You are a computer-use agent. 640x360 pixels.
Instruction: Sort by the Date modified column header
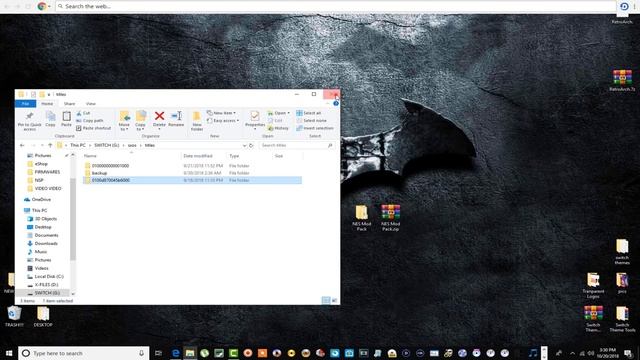198,156
